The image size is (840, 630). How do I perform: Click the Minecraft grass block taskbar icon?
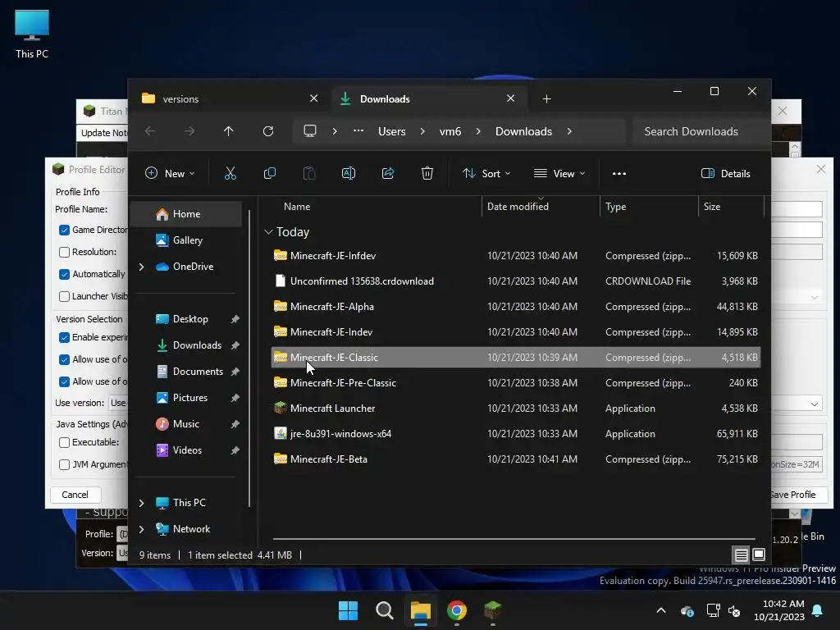tap(492, 610)
